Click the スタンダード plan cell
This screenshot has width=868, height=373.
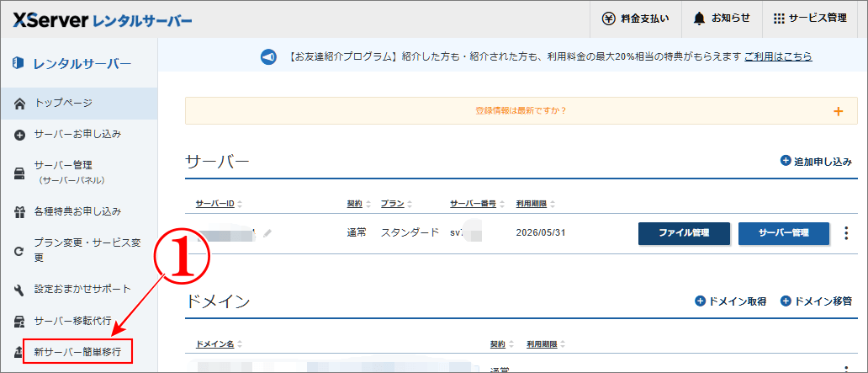coord(410,232)
